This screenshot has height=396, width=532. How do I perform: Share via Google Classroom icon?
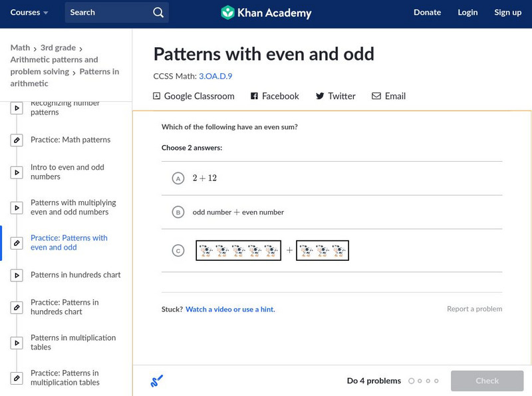click(x=157, y=97)
